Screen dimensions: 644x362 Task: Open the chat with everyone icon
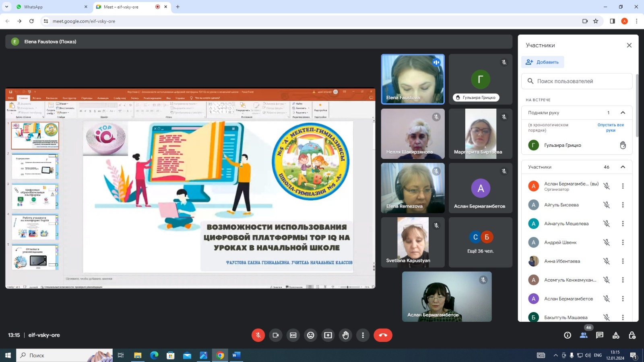600,335
